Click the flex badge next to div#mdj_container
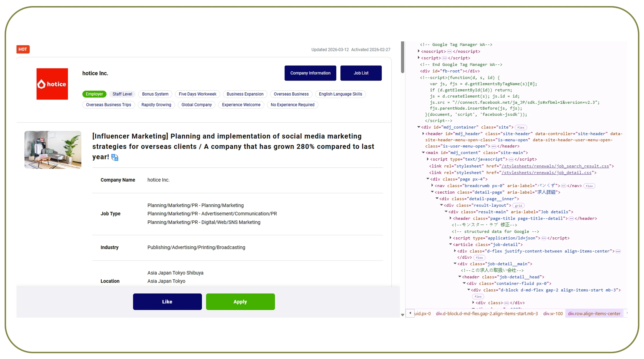The width and height of the screenshot is (644, 359). (521, 127)
